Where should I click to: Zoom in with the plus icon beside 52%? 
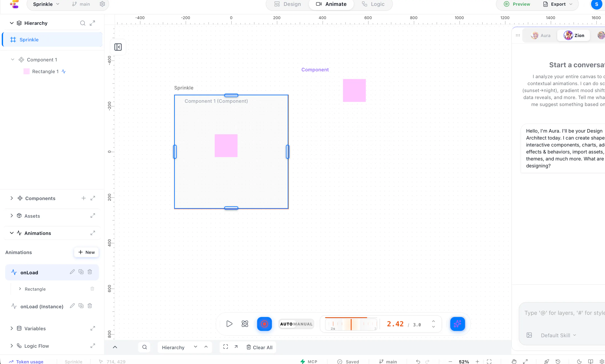pyautogui.click(x=477, y=362)
